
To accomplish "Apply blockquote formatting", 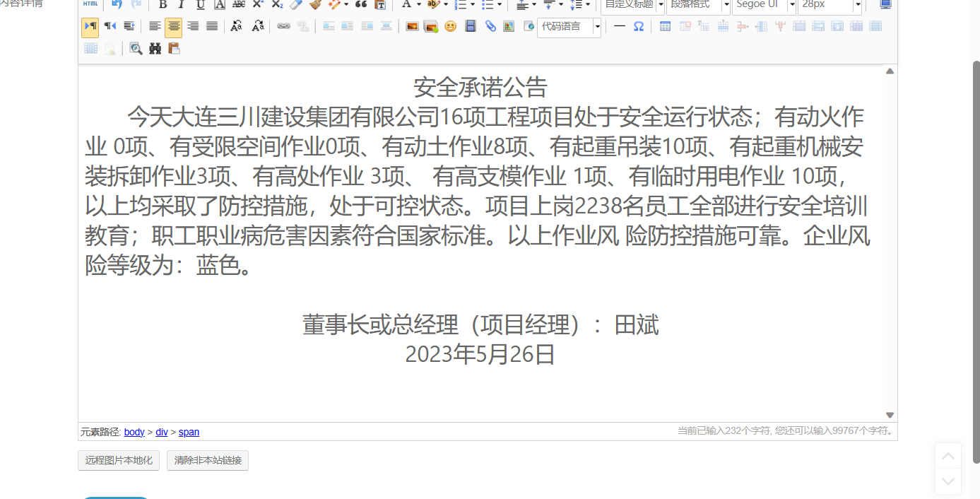I will tap(361, 4).
